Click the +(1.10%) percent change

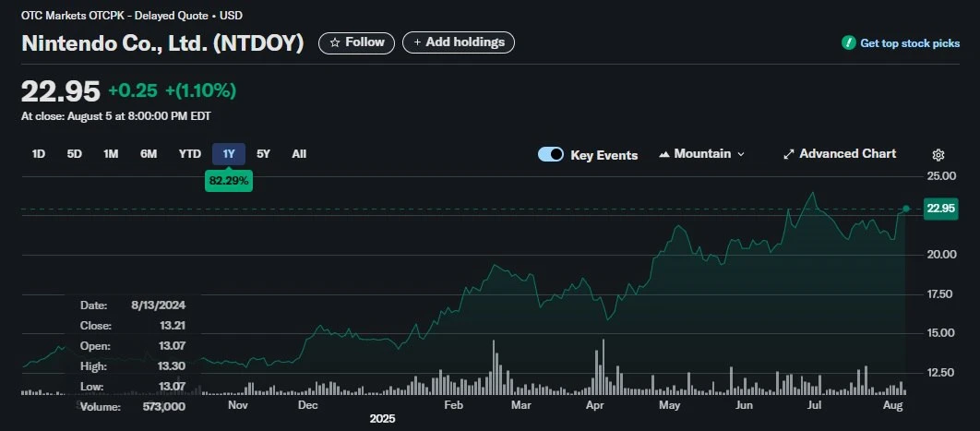[200, 91]
